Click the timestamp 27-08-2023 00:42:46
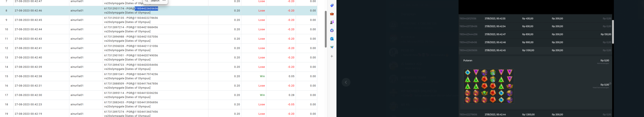This screenshot has height=117, width=644. (x=29, y=10)
